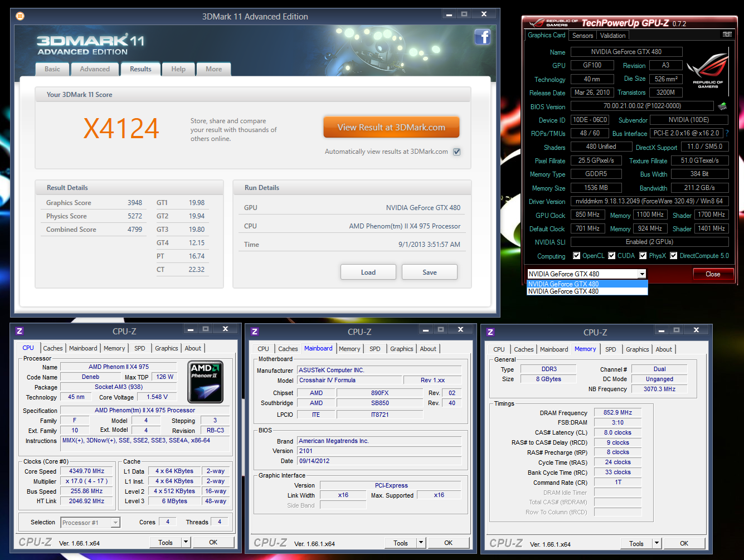
Task: Open the Graphics tab in Memory window
Action: pyautogui.click(x=638, y=349)
